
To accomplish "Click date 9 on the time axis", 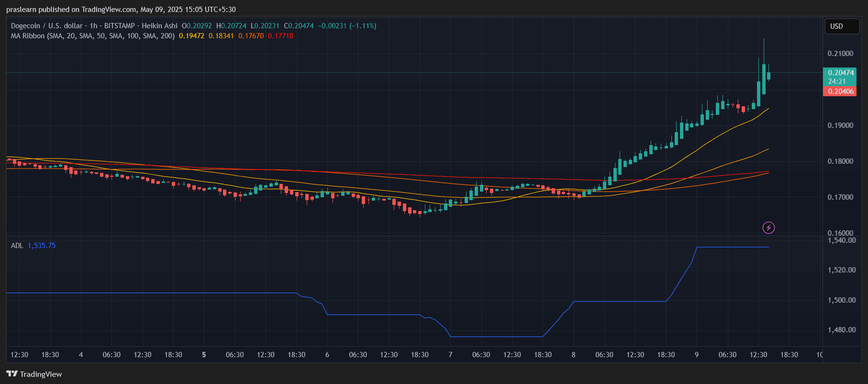I will 697,355.
